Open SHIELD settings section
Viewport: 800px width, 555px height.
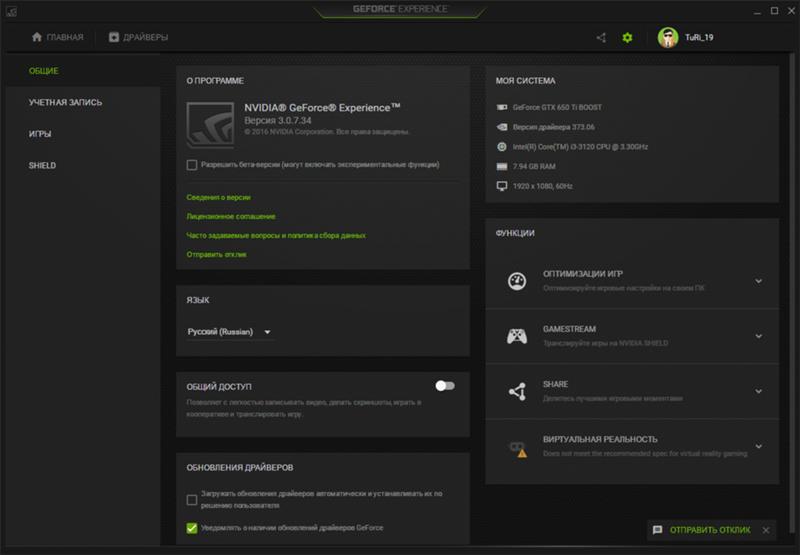pyautogui.click(x=42, y=165)
